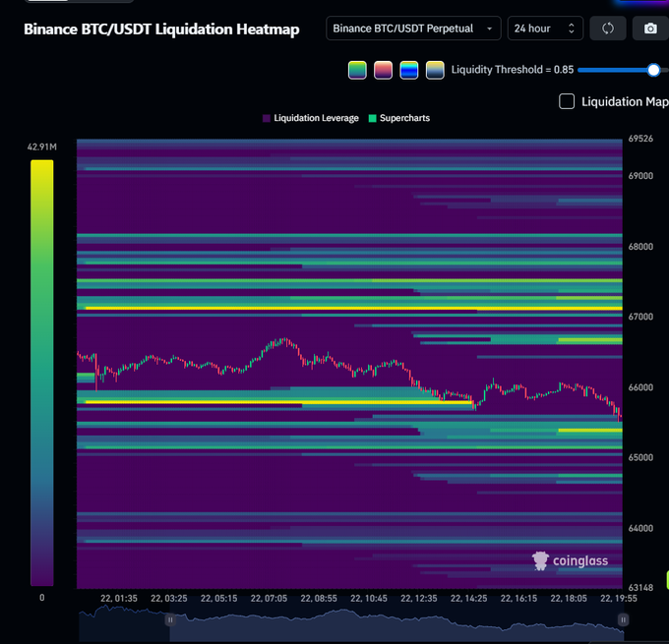Enable the Liquidation Map checkbox
The height and width of the screenshot is (644, 669).
click(567, 101)
